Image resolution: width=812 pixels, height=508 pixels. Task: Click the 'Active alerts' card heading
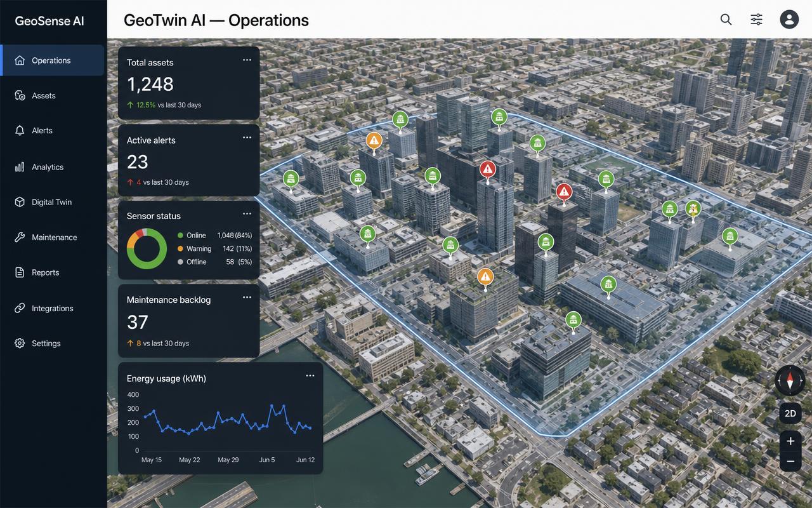[151, 140]
